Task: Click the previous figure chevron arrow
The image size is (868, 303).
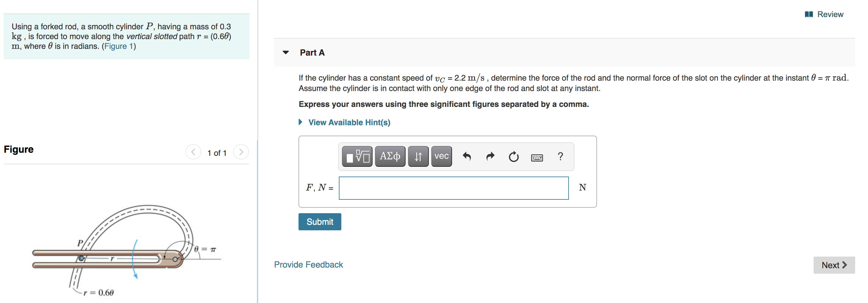Action: (x=193, y=152)
